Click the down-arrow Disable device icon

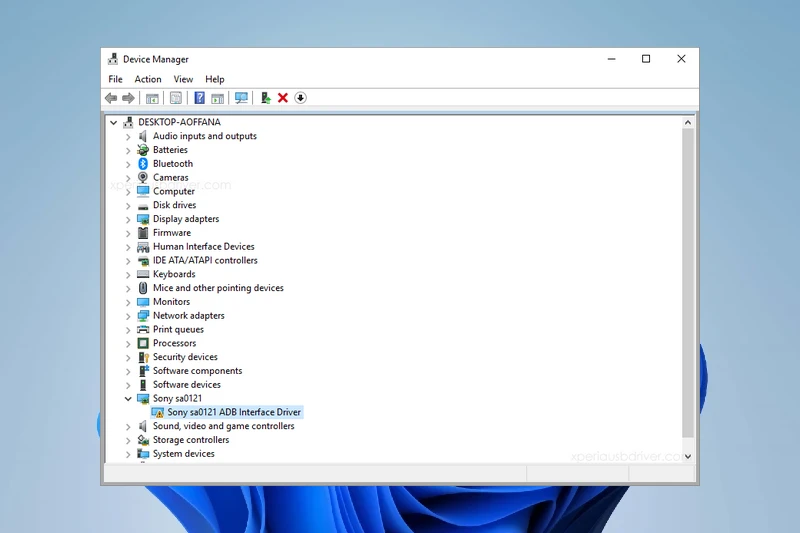[x=300, y=98]
